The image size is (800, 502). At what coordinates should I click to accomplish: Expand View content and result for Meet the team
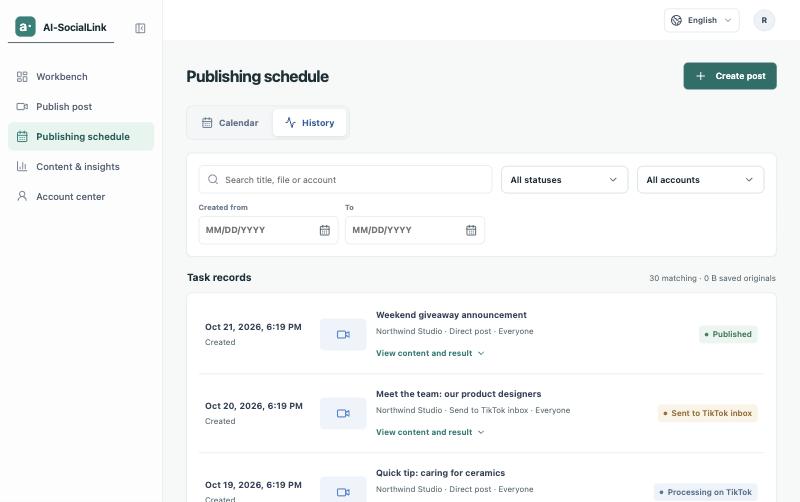coord(430,432)
